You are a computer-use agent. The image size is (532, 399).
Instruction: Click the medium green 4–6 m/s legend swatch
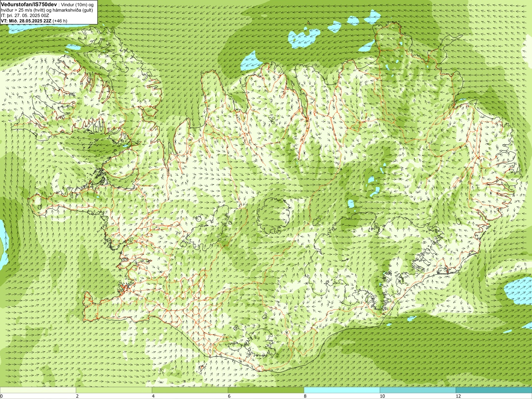point(190,390)
